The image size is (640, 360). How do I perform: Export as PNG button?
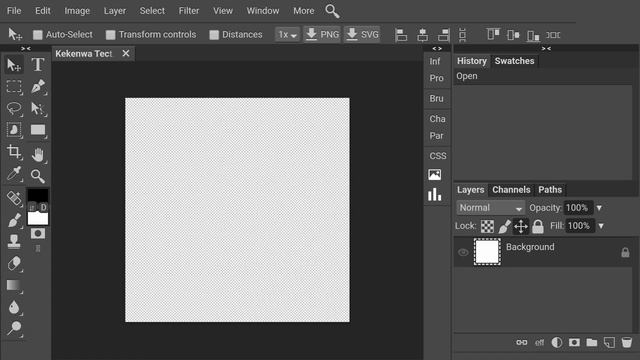click(x=322, y=35)
